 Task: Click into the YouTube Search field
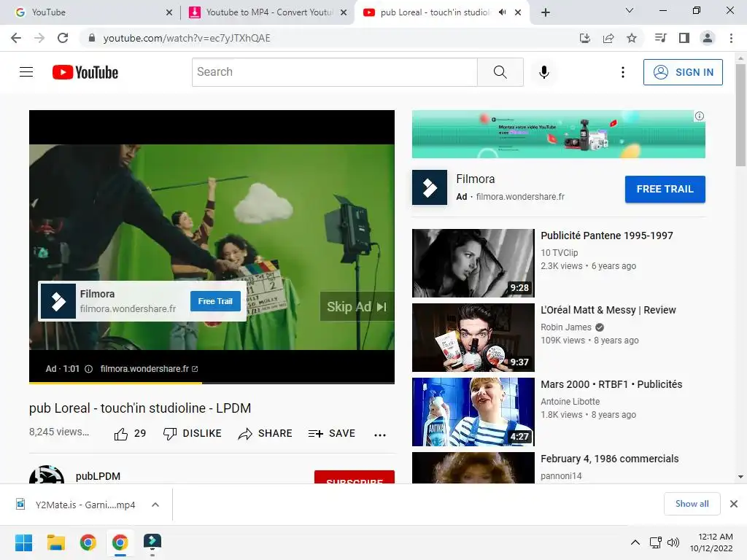334,72
